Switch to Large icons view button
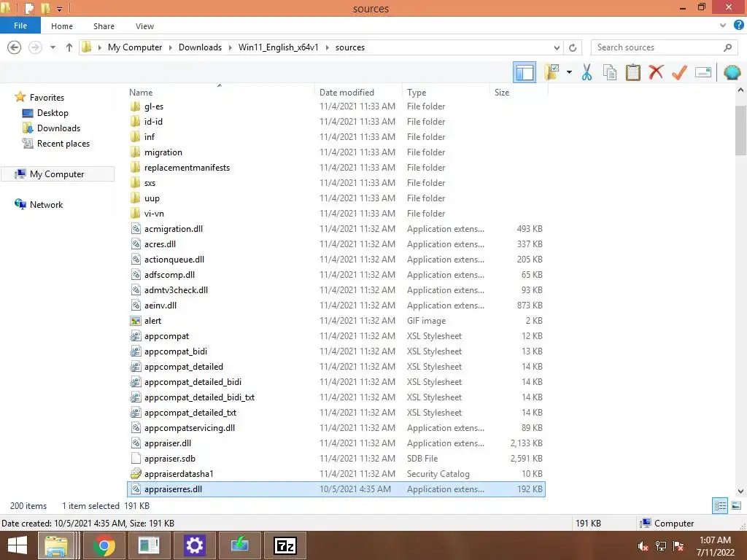Image resolution: width=747 pixels, height=560 pixels. pyautogui.click(x=736, y=506)
